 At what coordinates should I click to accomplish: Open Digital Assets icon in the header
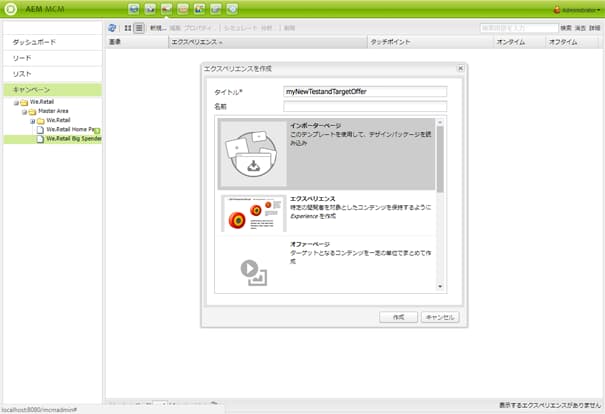[x=150, y=8]
